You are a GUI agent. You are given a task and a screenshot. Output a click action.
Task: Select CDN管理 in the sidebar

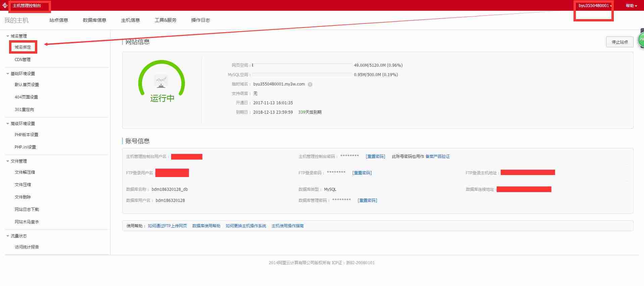(x=22, y=59)
